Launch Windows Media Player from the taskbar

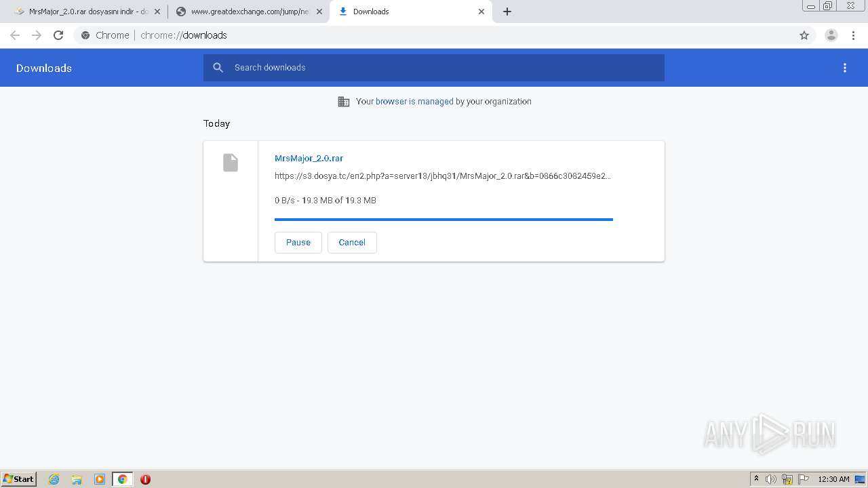coord(100,479)
